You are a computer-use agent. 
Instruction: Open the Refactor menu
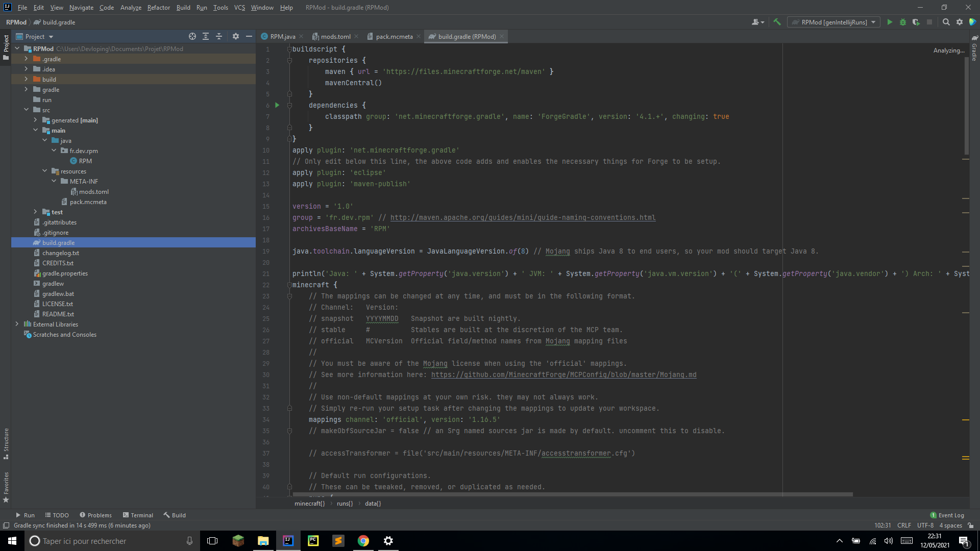coord(158,7)
